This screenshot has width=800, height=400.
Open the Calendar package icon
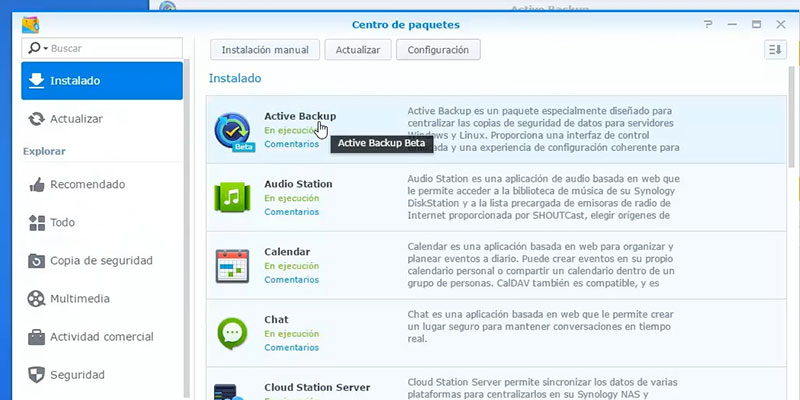[232, 266]
